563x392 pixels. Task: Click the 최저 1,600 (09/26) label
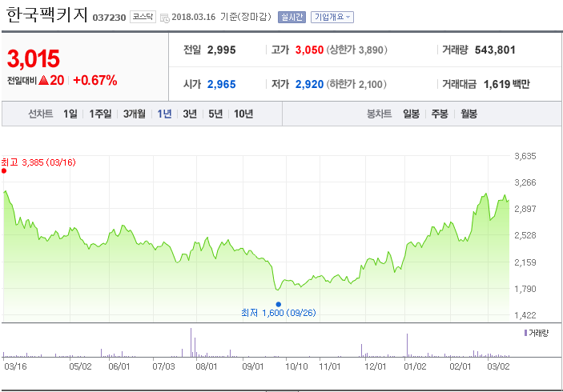(x=279, y=313)
